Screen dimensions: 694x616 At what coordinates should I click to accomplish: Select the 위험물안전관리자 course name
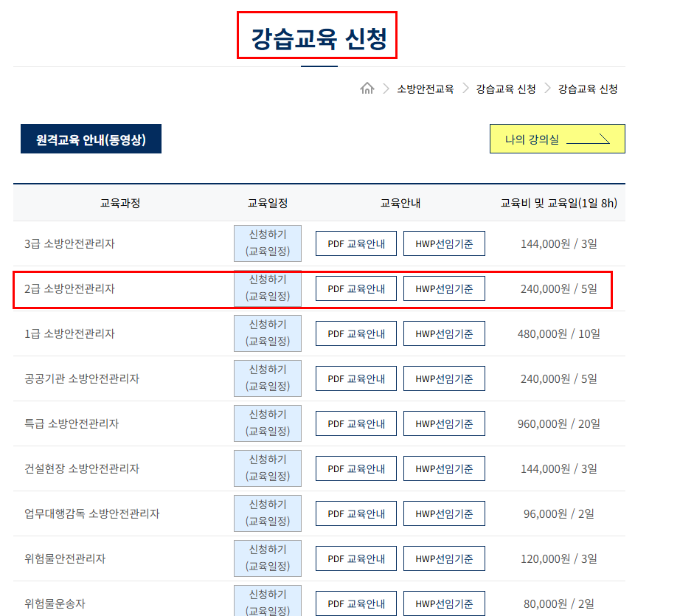(65, 558)
